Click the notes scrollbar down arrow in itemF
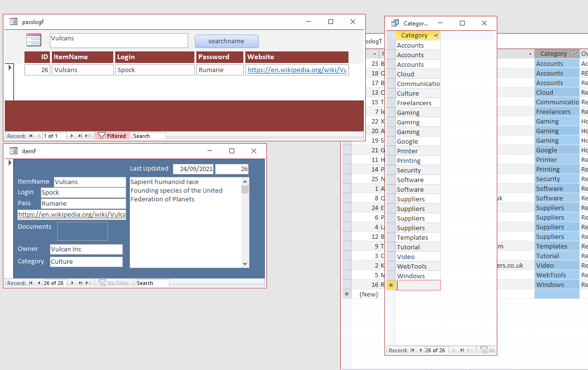Screen dimensions: 588x370 point(245,264)
